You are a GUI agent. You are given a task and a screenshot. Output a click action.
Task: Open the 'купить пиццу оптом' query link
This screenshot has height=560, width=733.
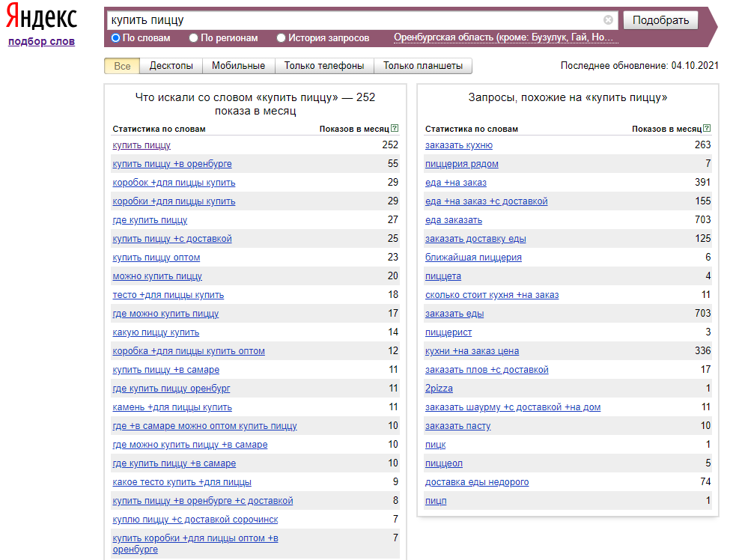(x=156, y=258)
